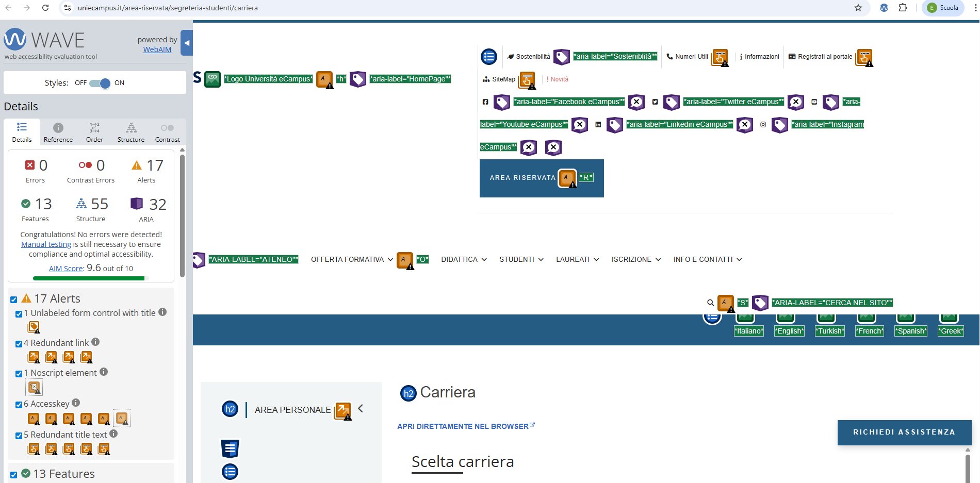Uncheck the 17 Alerts checkbox
The width and height of the screenshot is (980, 483).
(x=14, y=299)
